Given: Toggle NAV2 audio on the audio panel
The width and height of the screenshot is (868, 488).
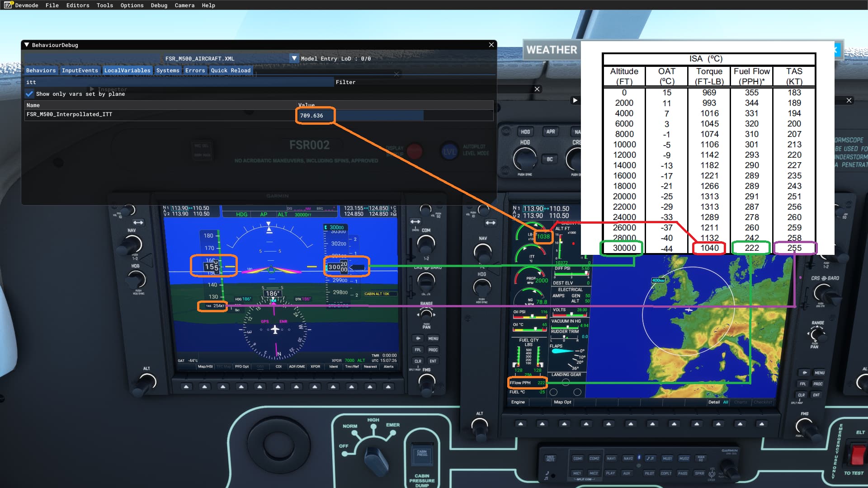Looking at the screenshot, I should pos(628,458).
